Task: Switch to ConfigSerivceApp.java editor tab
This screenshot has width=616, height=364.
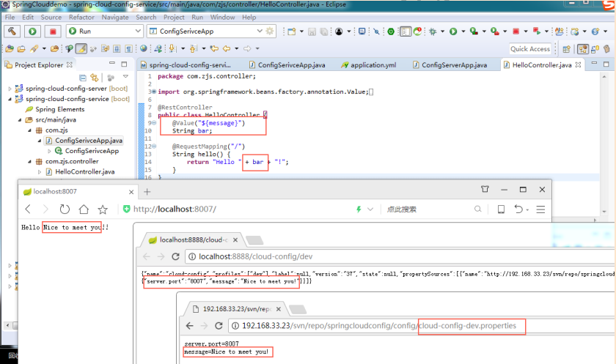Action: tap(287, 65)
